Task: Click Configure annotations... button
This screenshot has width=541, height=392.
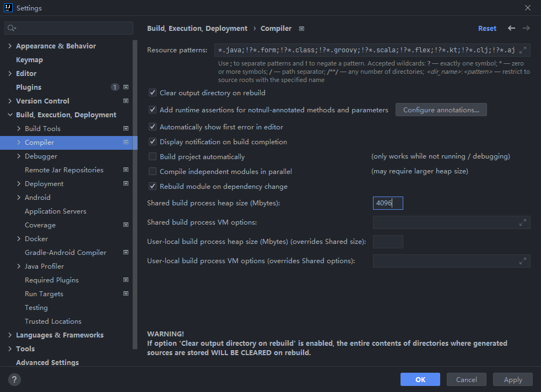Action: tap(441, 110)
